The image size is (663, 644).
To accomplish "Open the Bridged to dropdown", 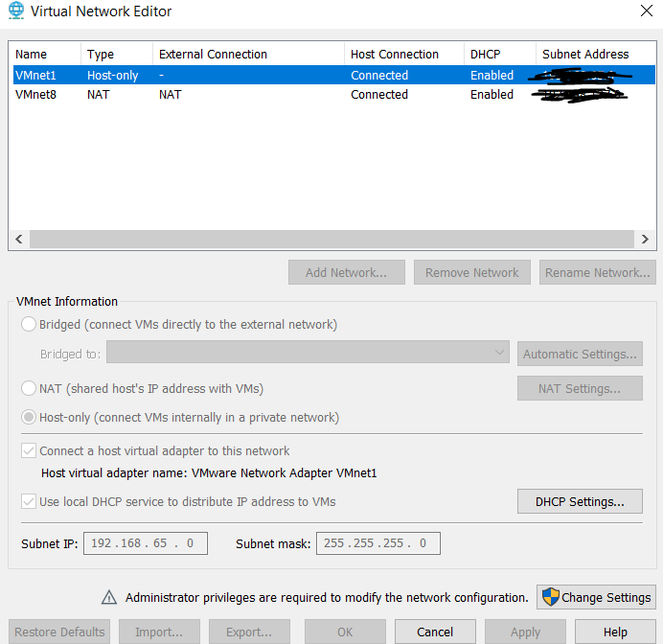I will 308,352.
